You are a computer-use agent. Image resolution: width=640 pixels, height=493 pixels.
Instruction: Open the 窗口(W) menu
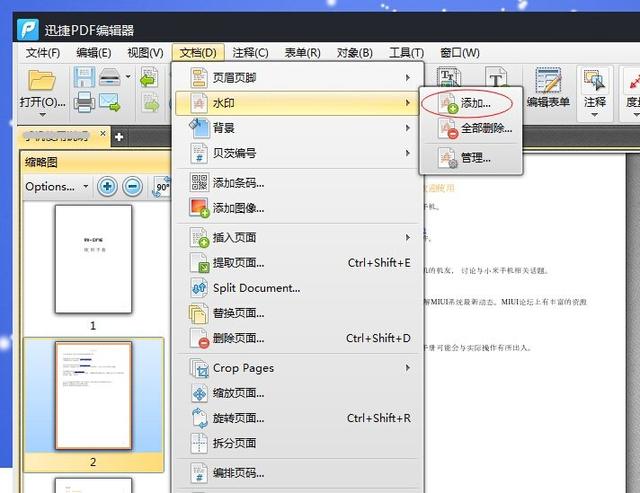460,53
